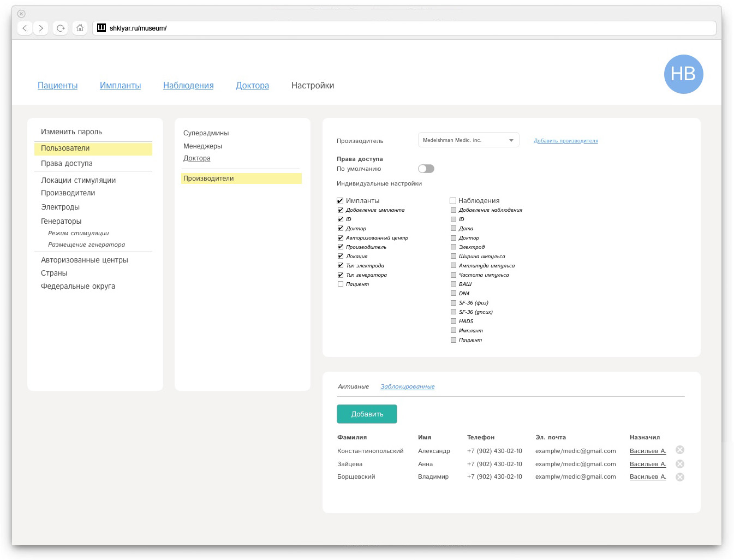Remove user Зайцева with delete icon
This screenshot has height=560, width=734.
pyautogui.click(x=680, y=464)
